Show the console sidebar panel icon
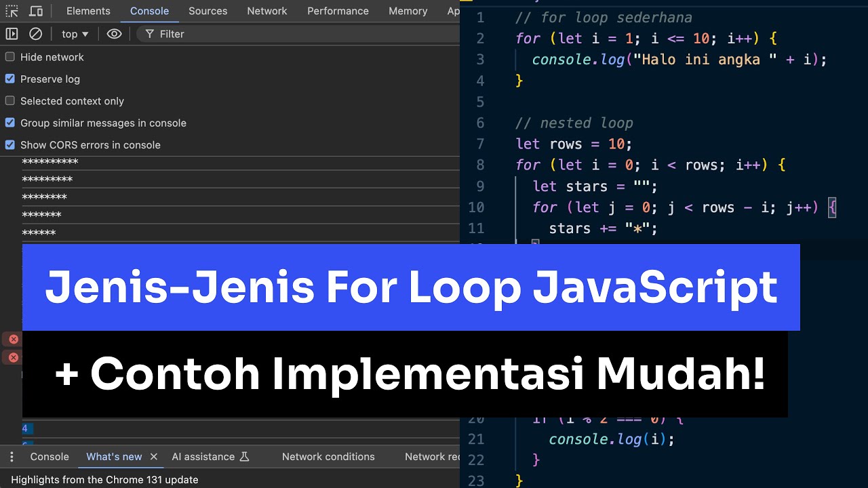This screenshot has height=488, width=868. click(12, 34)
